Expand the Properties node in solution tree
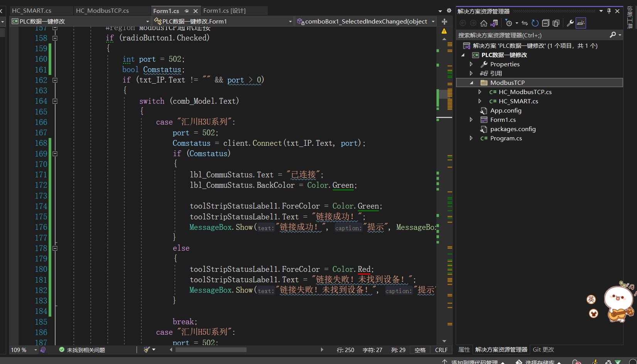The image size is (637, 364). tap(471, 64)
